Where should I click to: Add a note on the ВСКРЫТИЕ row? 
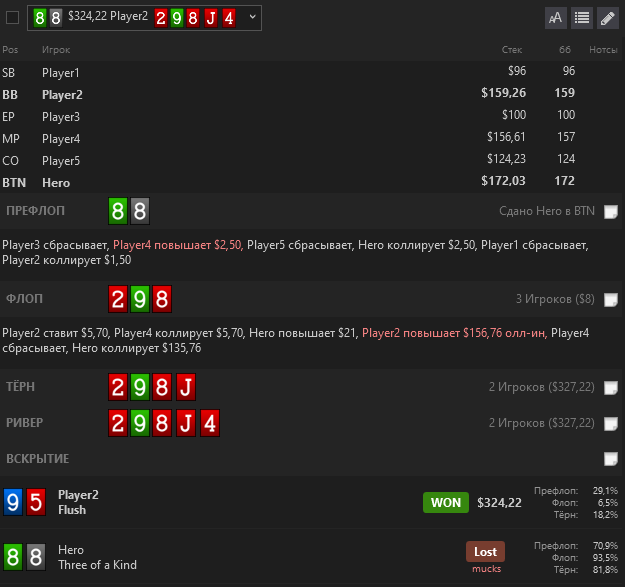click(x=611, y=459)
